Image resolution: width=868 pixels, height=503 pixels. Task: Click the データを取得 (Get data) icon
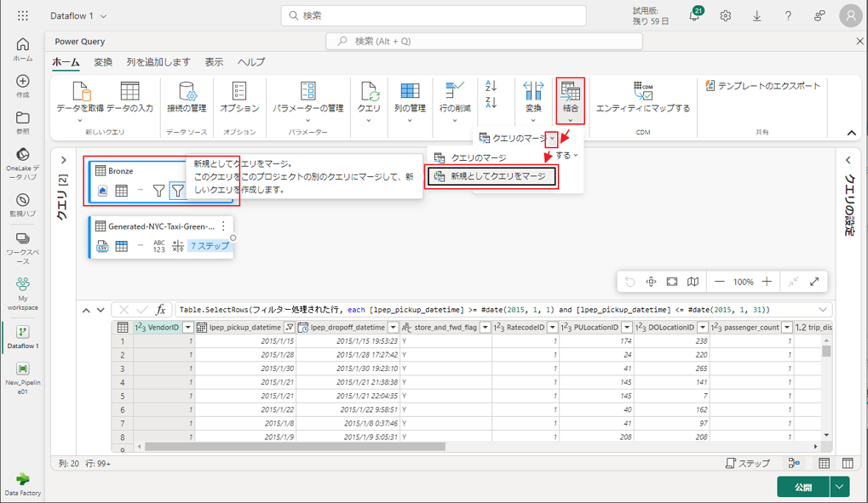[x=80, y=92]
